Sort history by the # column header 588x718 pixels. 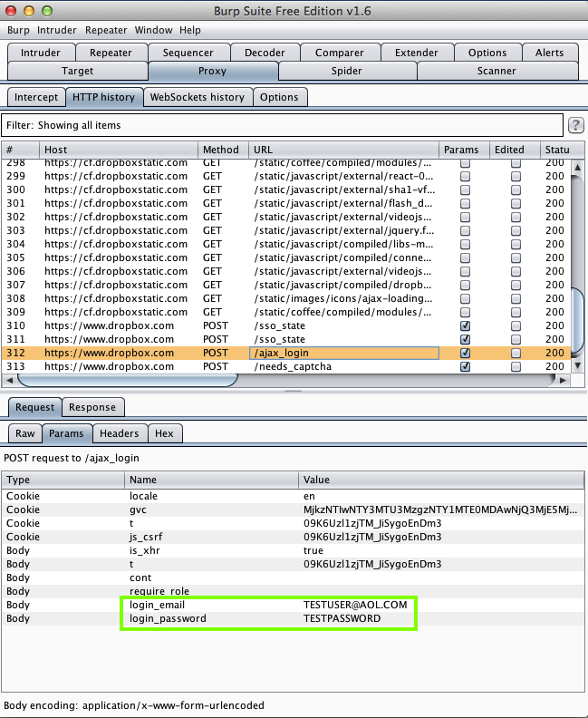point(20,150)
